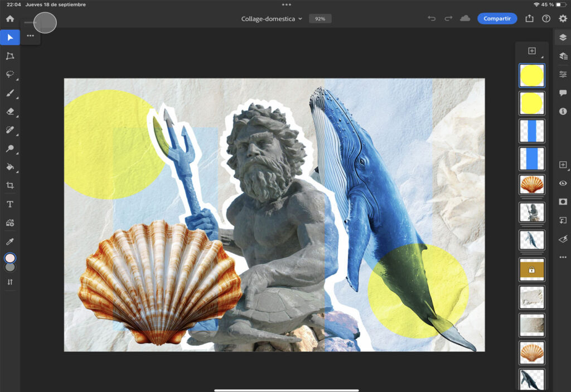Select the Brush tool
The image size is (571, 392).
[9, 93]
